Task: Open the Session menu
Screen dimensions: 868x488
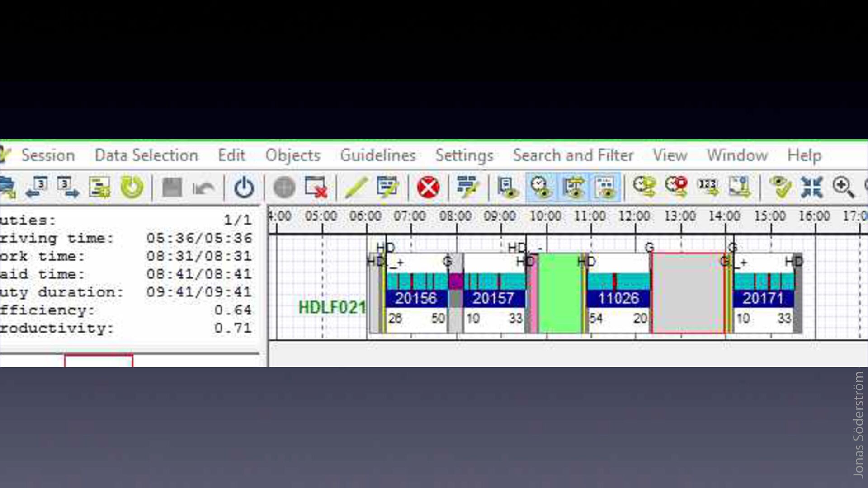Action: (48, 155)
